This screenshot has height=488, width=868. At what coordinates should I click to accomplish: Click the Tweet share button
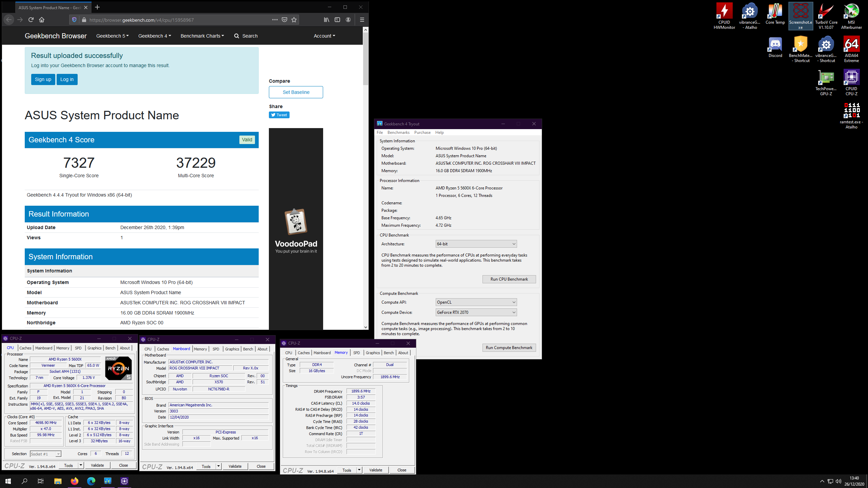coord(279,115)
